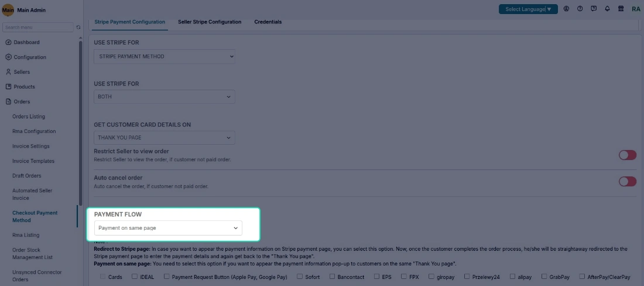Image resolution: width=644 pixels, height=286 pixels.
Task: Collapse the Orders sidebar menu
Action: coord(22,101)
